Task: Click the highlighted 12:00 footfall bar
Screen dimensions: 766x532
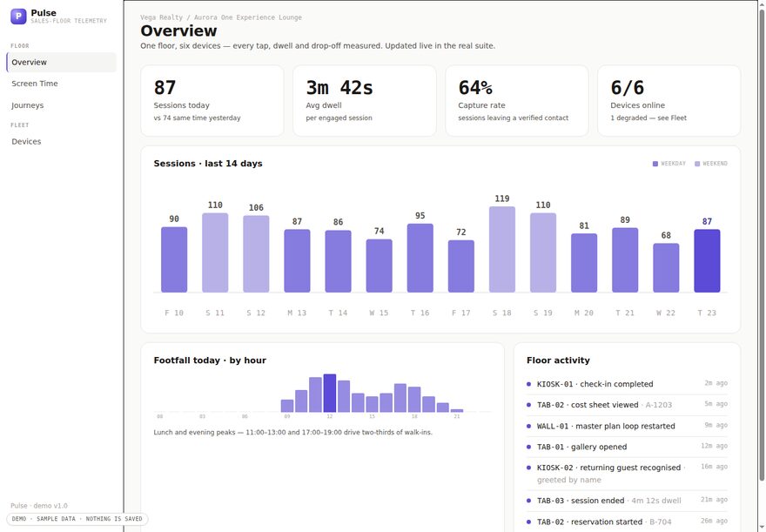Action: [330, 394]
